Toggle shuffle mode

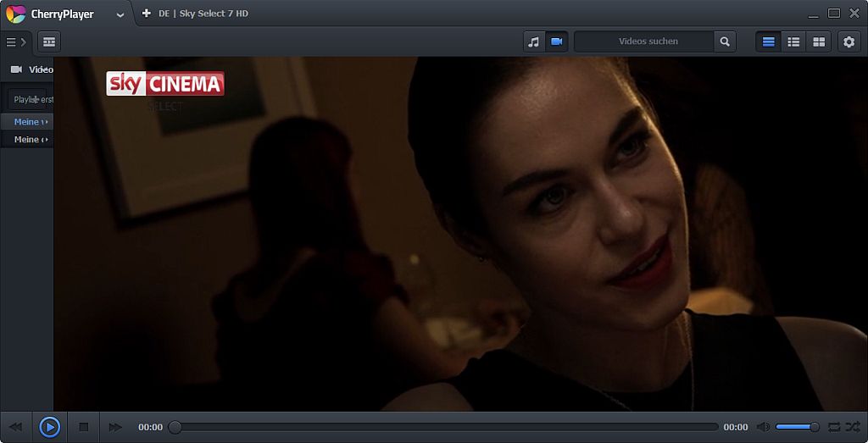[x=853, y=427]
